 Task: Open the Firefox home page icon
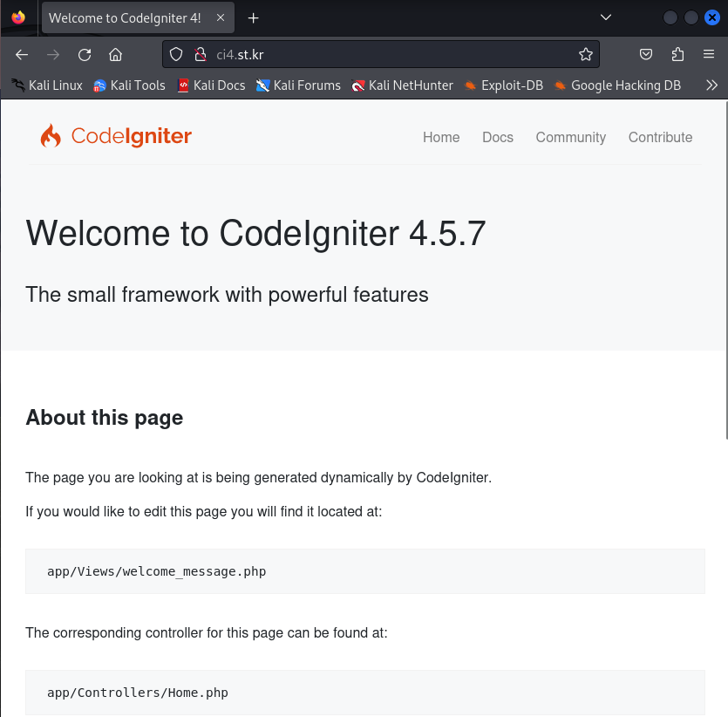[x=116, y=55]
